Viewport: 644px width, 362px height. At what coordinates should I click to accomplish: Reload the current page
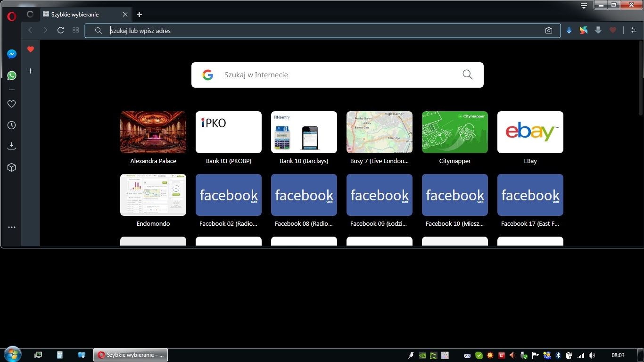60,30
